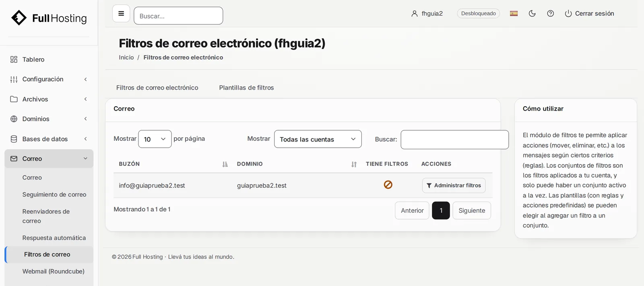Go to page 1 button
This screenshot has height=286, width=644.
point(441,210)
